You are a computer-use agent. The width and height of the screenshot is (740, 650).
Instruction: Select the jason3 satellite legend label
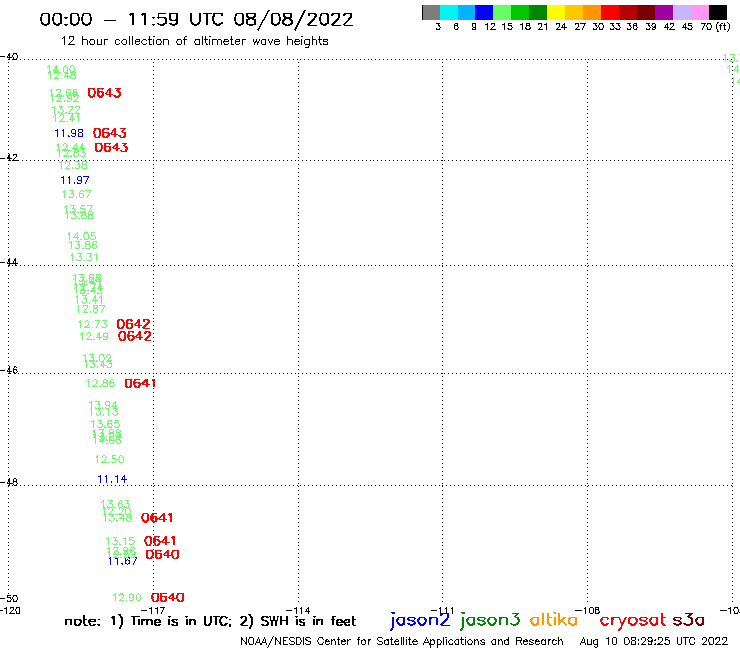click(x=490, y=620)
